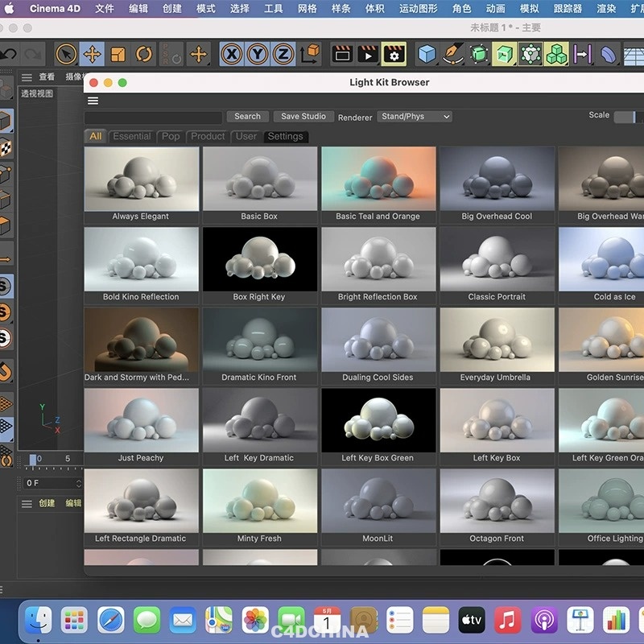Render to Picture Viewer
644x644 pixels.
tap(368, 54)
